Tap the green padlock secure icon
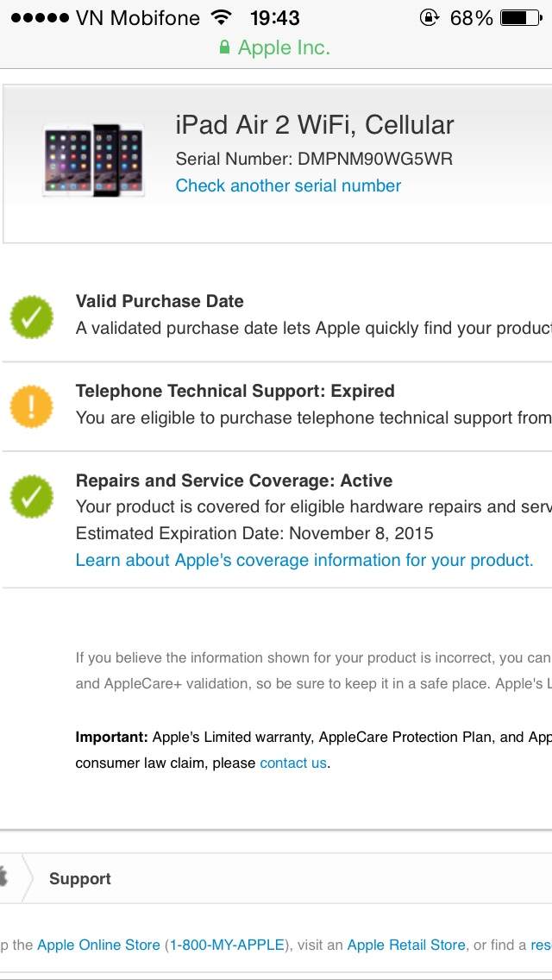This screenshot has width=552, height=980. pyautogui.click(x=224, y=48)
